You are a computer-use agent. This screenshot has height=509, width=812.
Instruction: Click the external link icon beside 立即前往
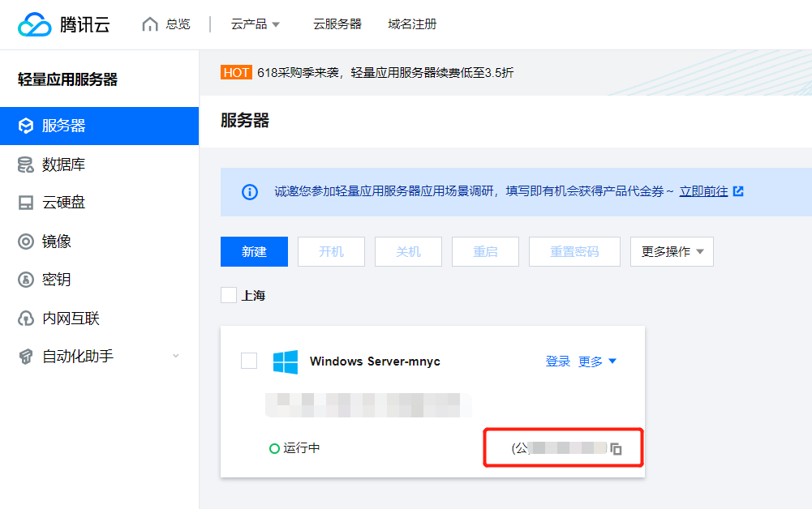[x=738, y=191]
